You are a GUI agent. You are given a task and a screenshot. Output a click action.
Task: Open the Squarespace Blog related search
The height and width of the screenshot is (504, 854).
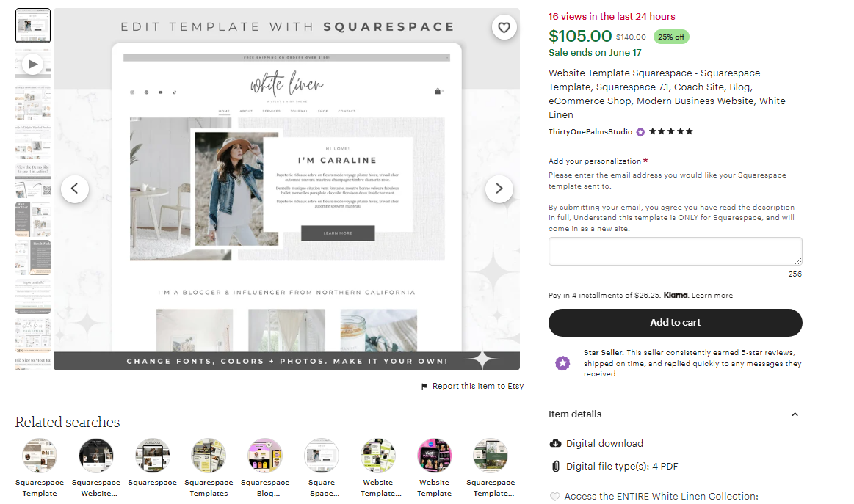[265, 468]
